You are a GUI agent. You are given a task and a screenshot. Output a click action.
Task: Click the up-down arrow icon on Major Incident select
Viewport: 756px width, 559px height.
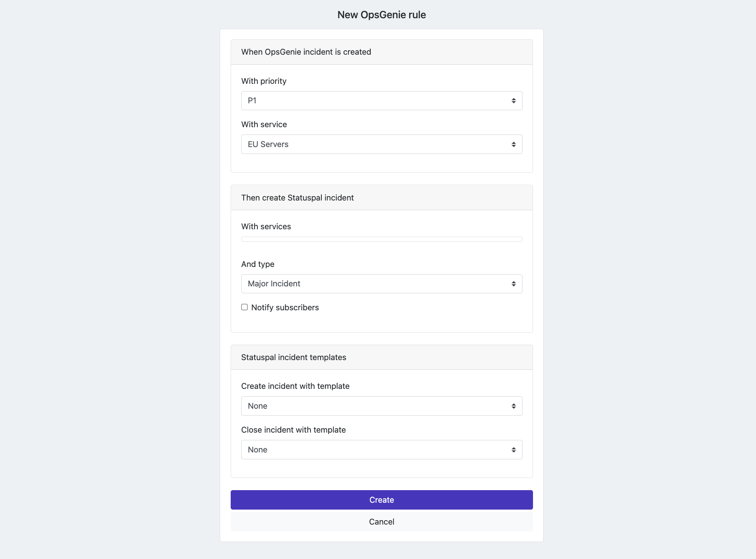[514, 284]
